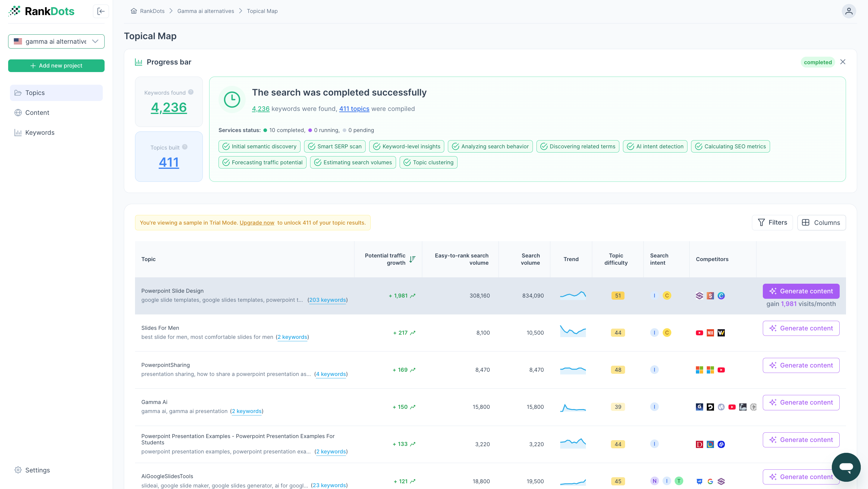The width and height of the screenshot is (868, 489).
Task: Click the AI intent detection status chip
Action: pos(655,146)
